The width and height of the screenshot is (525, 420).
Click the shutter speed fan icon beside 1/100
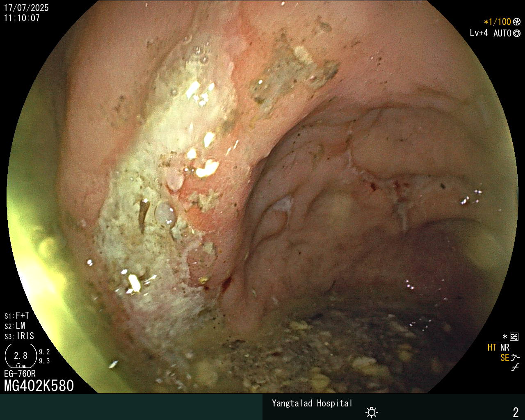tap(517, 22)
